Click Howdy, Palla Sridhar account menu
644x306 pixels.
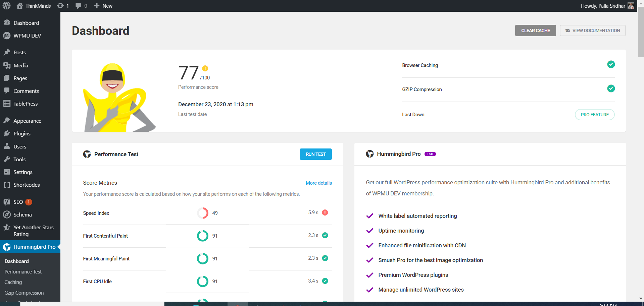(607, 6)
